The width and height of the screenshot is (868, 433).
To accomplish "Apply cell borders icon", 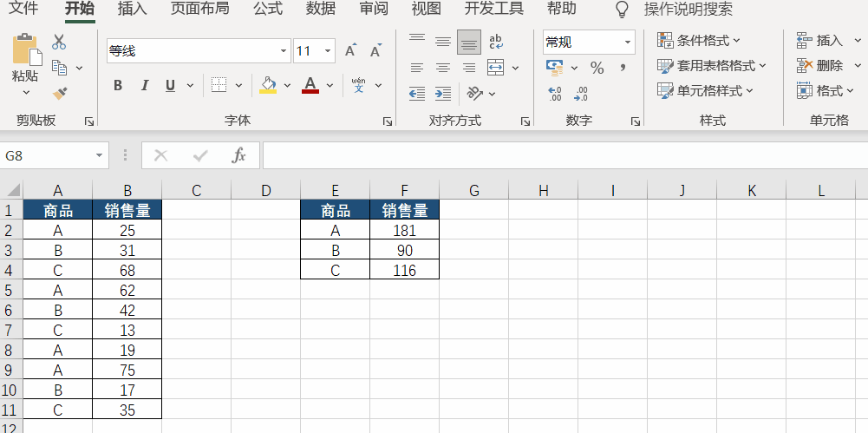I will point(219,85).
